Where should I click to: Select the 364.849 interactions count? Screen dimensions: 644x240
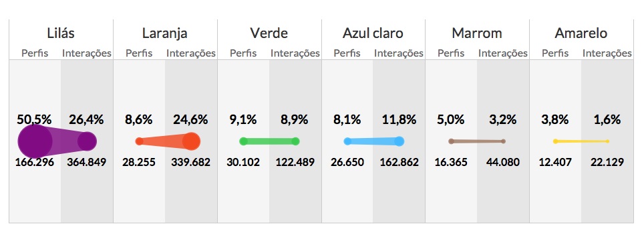click(87, 162)
